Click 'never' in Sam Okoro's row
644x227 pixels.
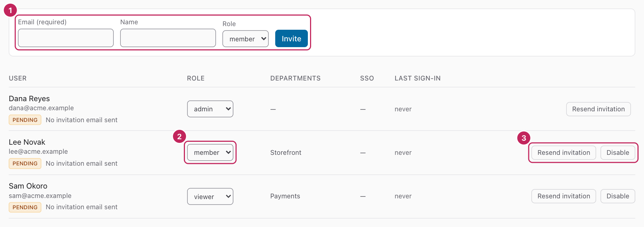click(x=403, y=196)
